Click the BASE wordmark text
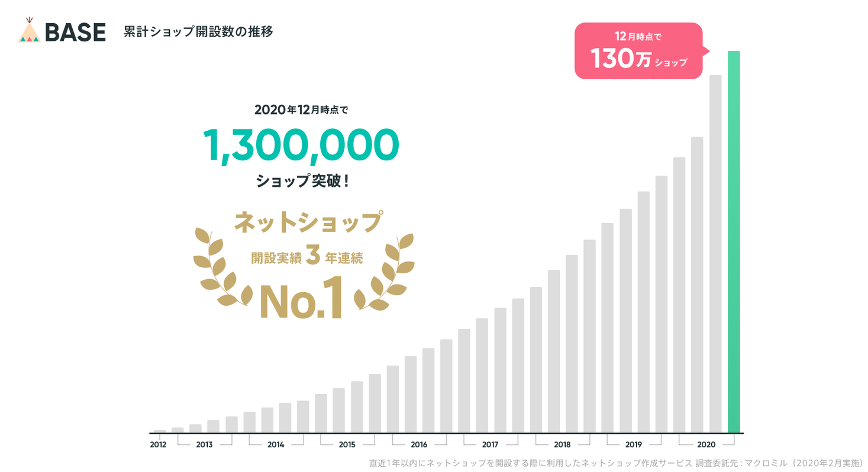 (75, 32)
